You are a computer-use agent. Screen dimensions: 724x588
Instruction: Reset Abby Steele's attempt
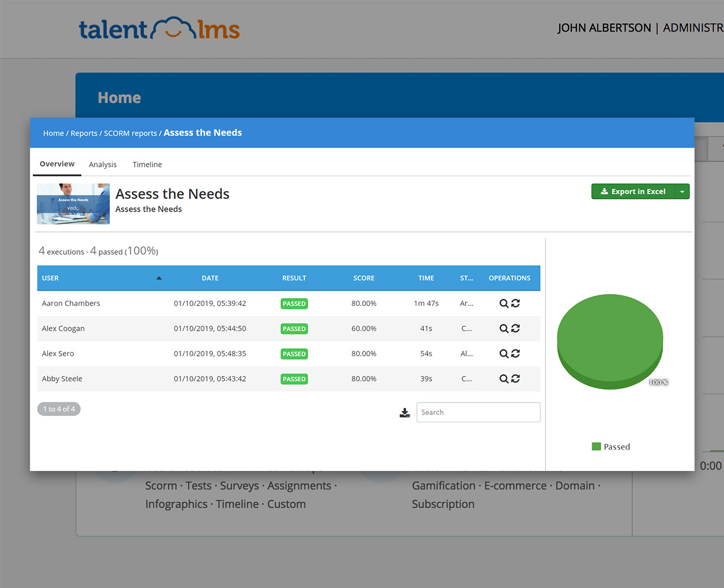(515, 379)
